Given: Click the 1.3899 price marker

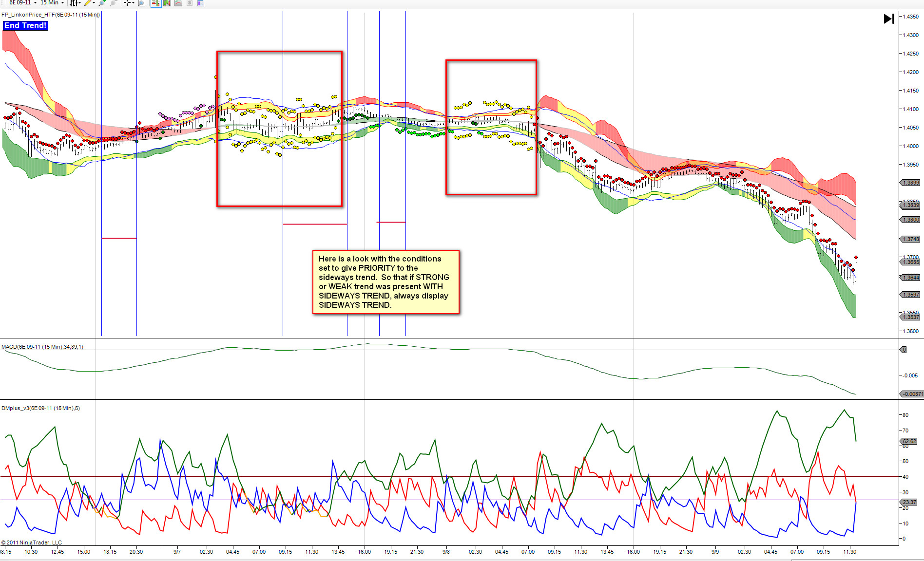Looking at the screenshot, I should pos(910,183).
